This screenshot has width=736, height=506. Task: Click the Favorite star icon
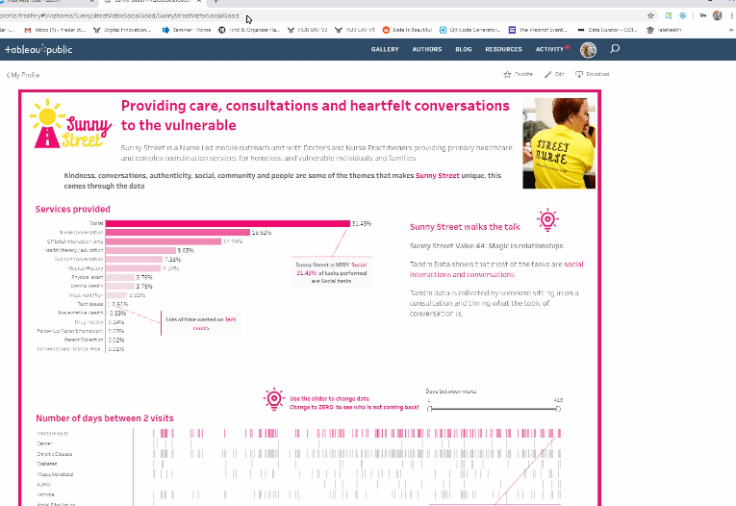tap(508, 74)
